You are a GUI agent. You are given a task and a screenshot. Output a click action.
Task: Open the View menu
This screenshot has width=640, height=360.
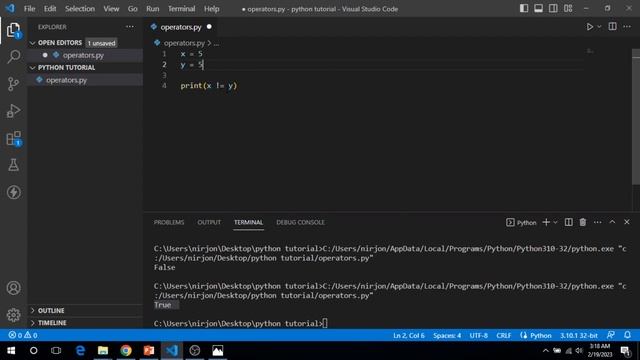(111, 9)
